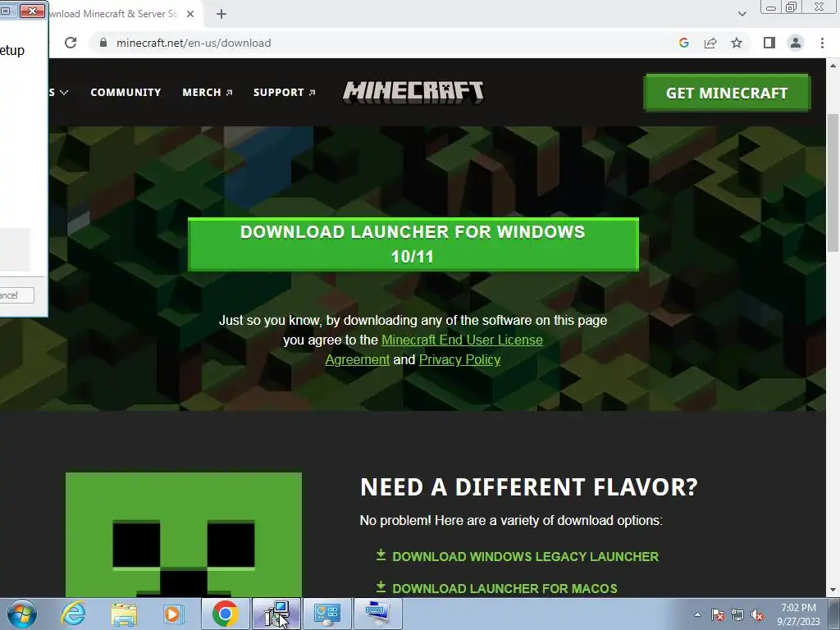
Task: Share this page using the share icon
Action: (710, 43)
